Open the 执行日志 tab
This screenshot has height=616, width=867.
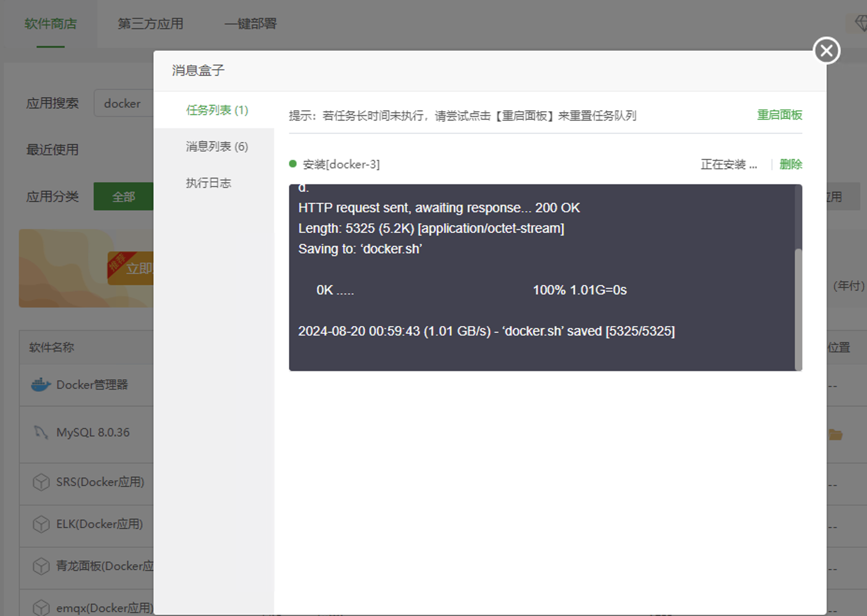pyautogui.click(x=209, y=183)
